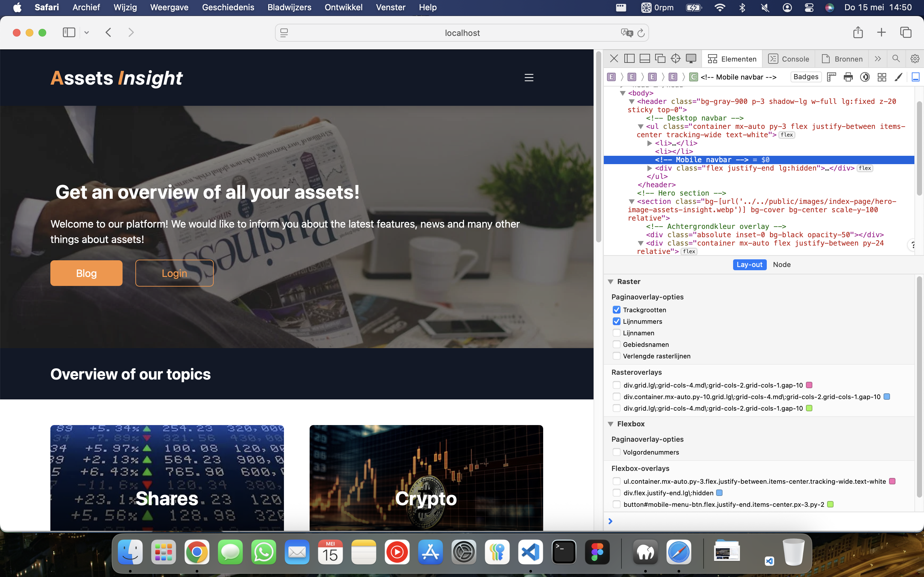The width and height of the screenshot is (924, 577).
Task: Click the element selection crosshair icon
Action: tap(675, 59)
